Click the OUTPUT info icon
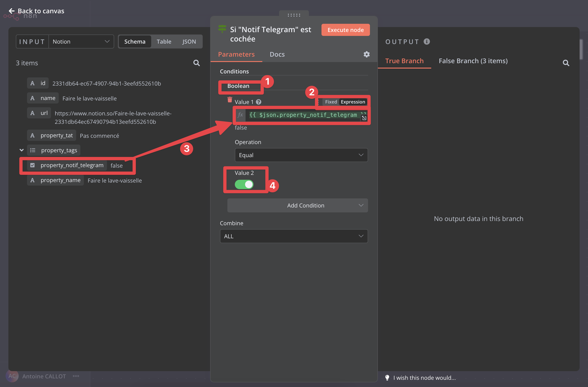 (x=427, y=41)
